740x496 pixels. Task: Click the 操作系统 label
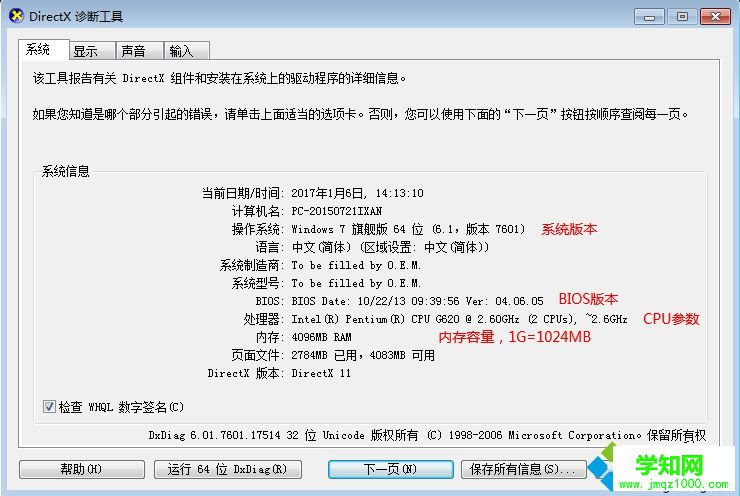coord(258,229)
